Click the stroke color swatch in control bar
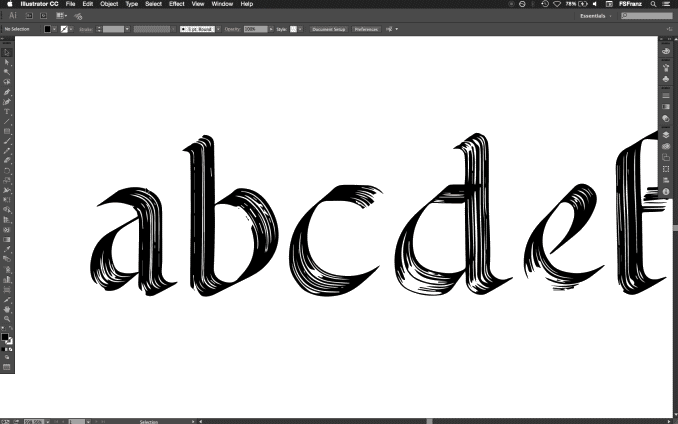The width and height of the screenshot is (678, 424). (x=64, y=29)
